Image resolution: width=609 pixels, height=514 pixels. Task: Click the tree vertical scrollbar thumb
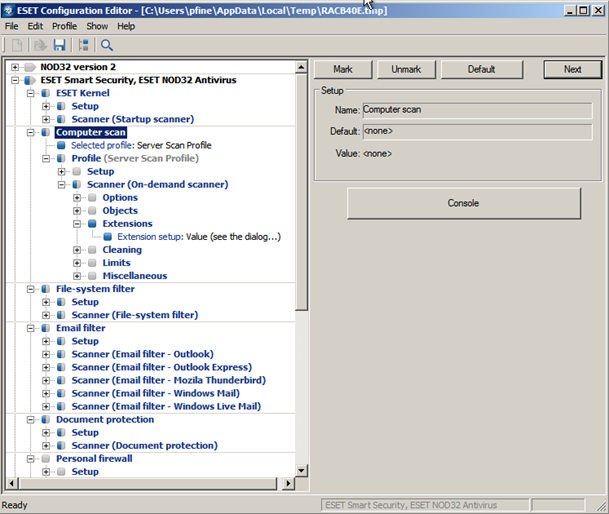click(301, 192)
